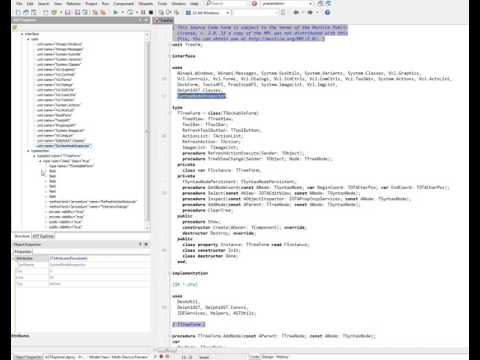Open the Run button dropdown arrow
Viewport: 480px width, 360px height.
coord(122,12)
